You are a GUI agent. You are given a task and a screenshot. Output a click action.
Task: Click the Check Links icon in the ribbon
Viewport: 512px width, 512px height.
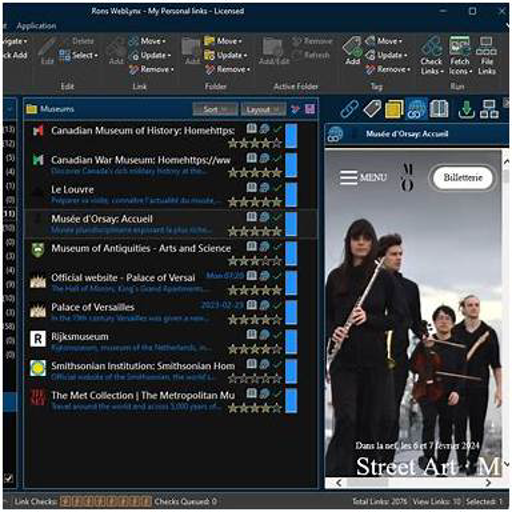(431, 55)
